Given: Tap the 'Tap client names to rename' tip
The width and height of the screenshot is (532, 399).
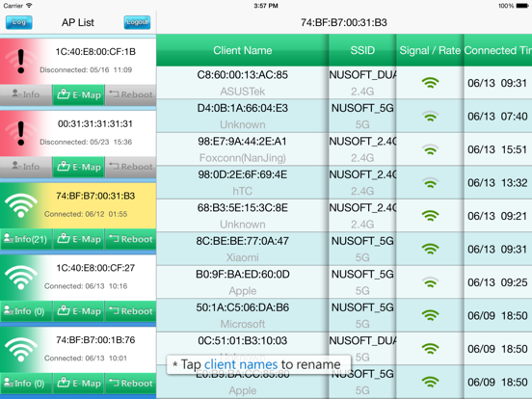Looking at the screenshot, I should point(259,364).
